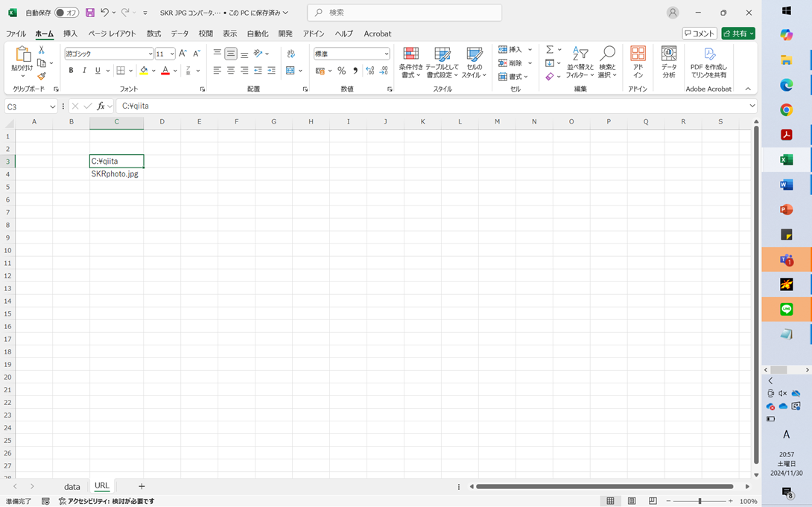Apply cell borders icon
This screenshot has height=507, width=812.
click(121, 71)
